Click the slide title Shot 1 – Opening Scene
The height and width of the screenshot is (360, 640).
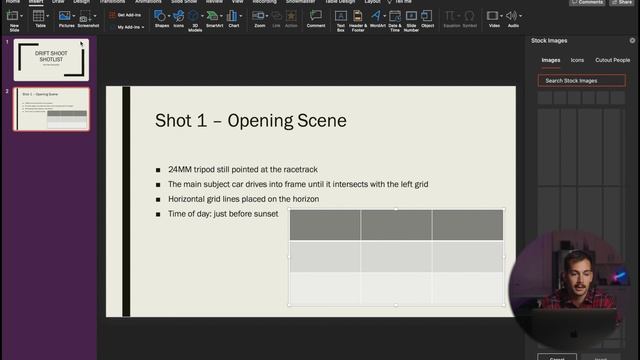point(251,120)
